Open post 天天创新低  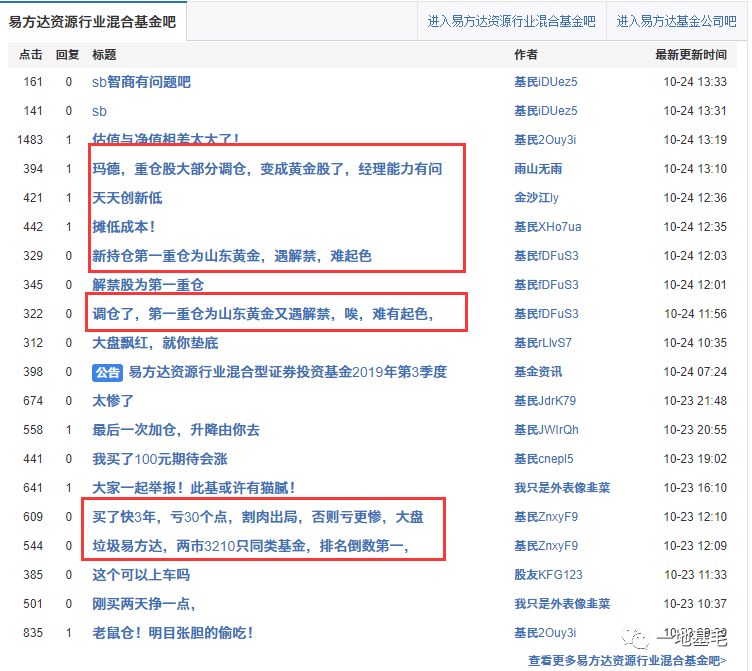(127, 198)
